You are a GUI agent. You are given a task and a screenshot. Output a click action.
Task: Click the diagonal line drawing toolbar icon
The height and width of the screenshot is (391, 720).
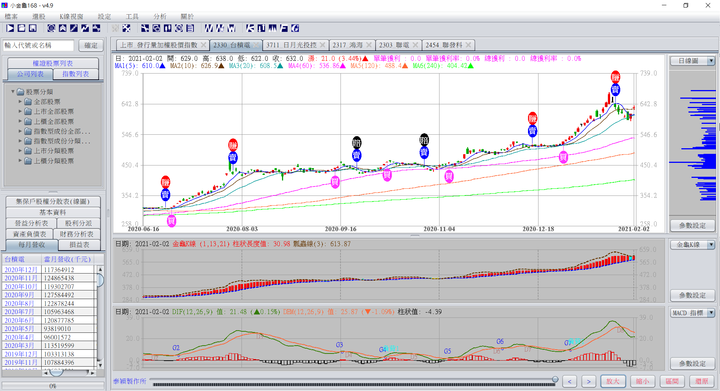pyautogui.click(x=73, y=28)
